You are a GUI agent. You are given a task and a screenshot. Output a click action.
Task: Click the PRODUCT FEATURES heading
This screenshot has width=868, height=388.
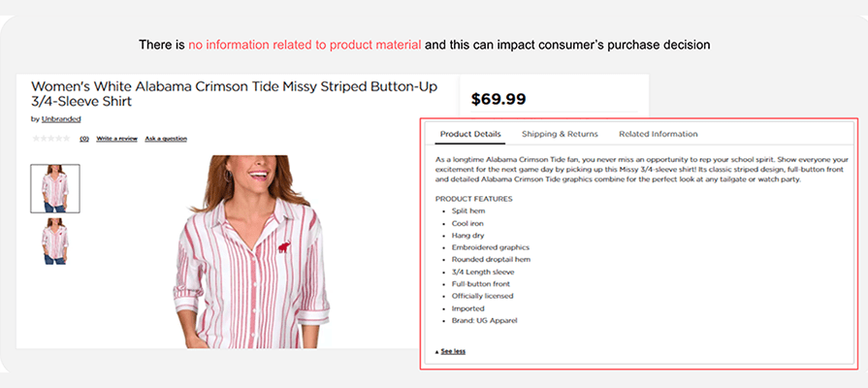pos(474,199)
